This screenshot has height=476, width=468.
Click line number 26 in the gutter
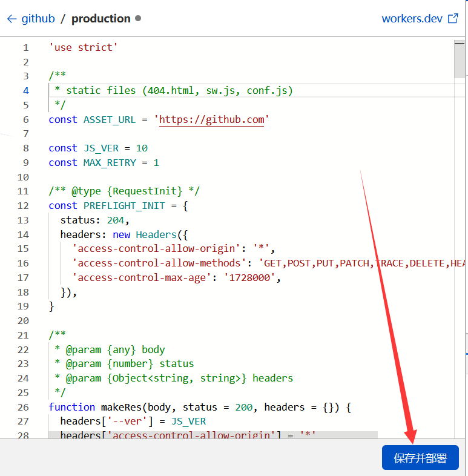(23, 407)
